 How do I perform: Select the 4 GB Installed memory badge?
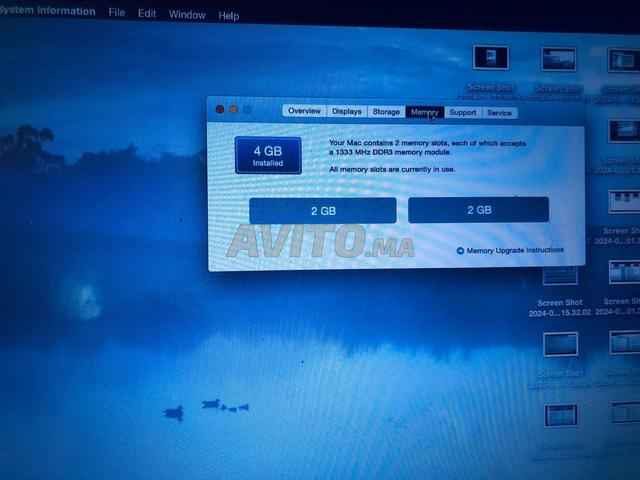click(268, 155)
